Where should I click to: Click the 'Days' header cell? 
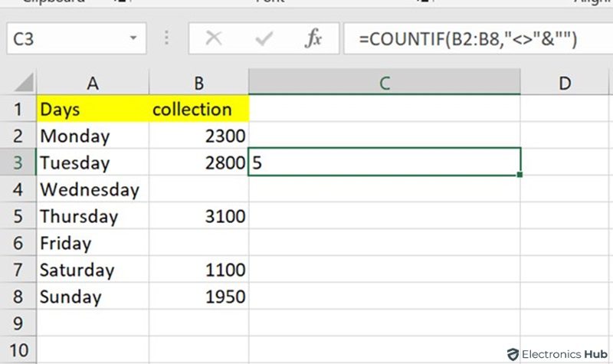point(93,109)
